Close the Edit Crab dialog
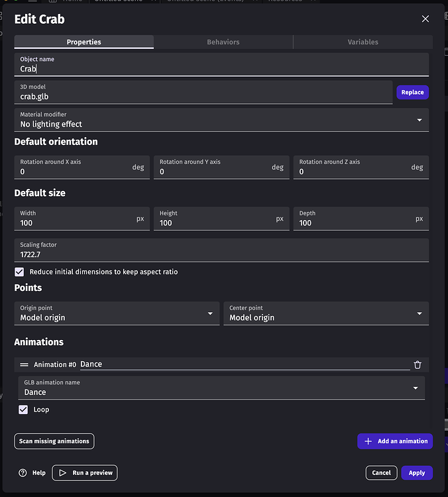This screenshot has width=448, height=497. 425,19
